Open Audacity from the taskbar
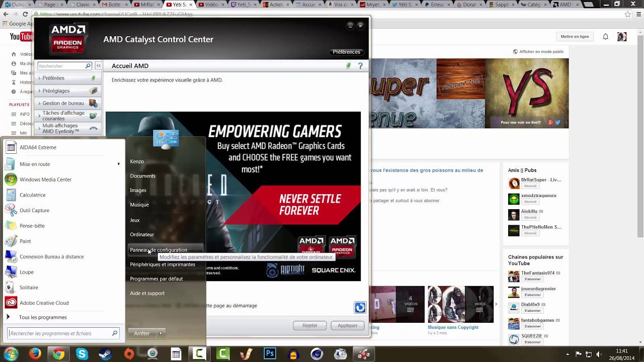 pyautogui.click(x=293, y=354)
